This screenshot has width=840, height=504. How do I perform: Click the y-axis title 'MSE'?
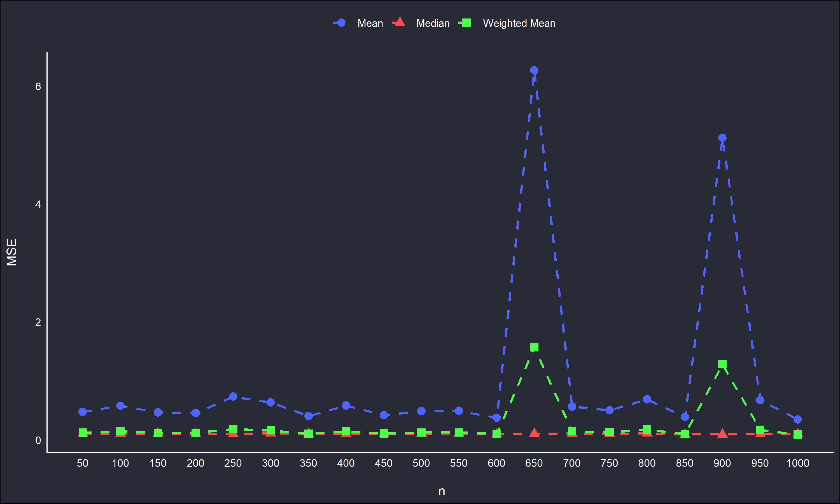pyautogui.click(x=11, y=252)
